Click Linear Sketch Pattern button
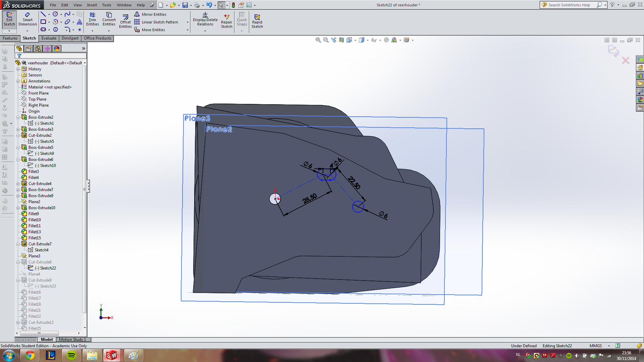 (156, 22)
